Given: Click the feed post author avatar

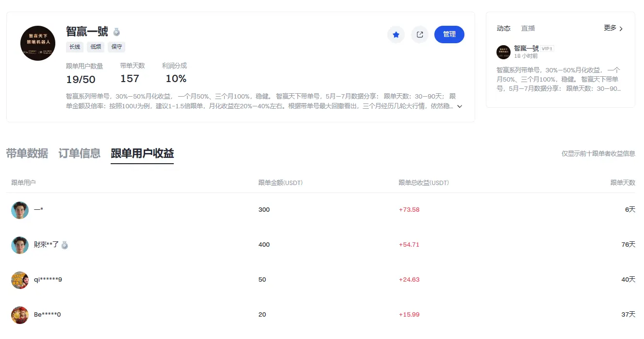Looking at the screenshot, I should 504,52.
